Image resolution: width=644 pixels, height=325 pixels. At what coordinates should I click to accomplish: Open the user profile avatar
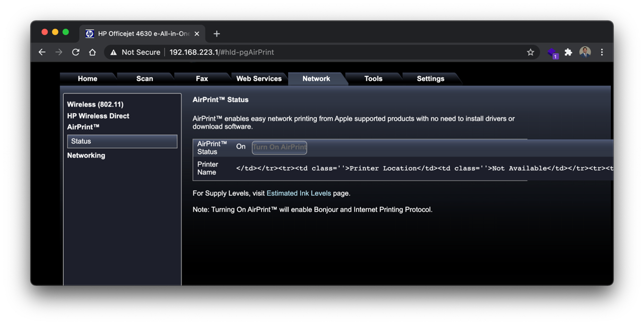pyautogui.click(x=585, y=52)
